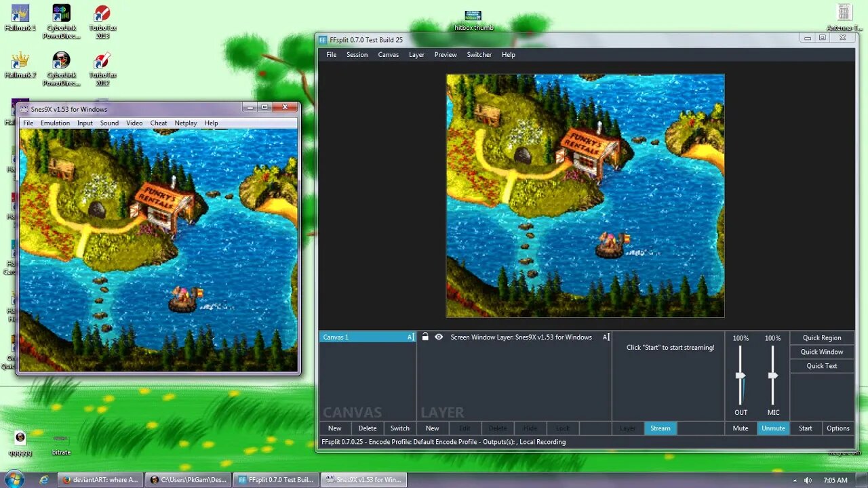Click the Quick Window button

point(822,352)
